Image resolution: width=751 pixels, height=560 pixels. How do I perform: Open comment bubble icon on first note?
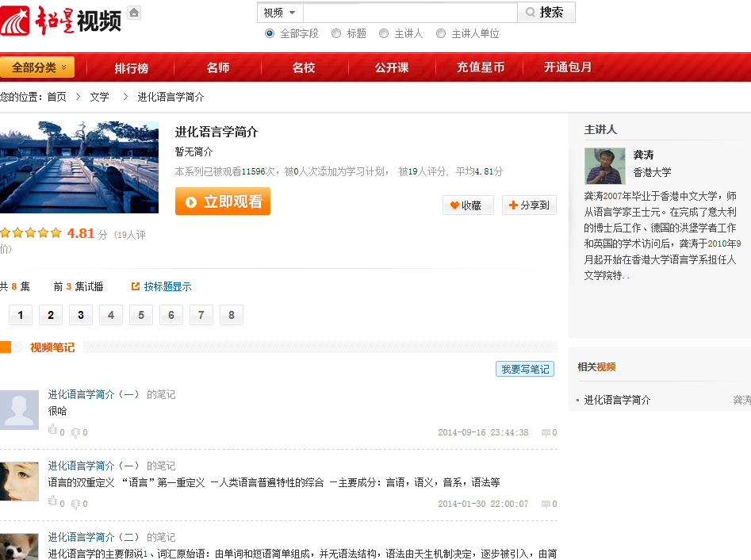(x=546, y=433)
